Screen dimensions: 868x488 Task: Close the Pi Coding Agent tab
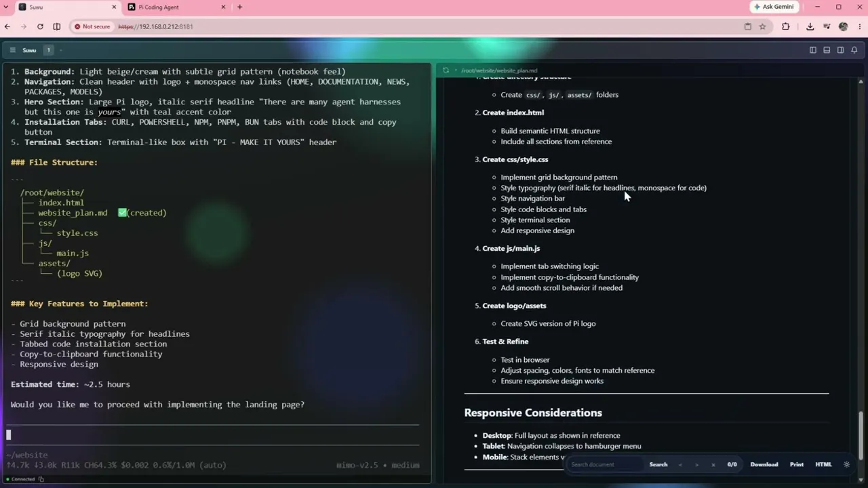tap(223, 7)
